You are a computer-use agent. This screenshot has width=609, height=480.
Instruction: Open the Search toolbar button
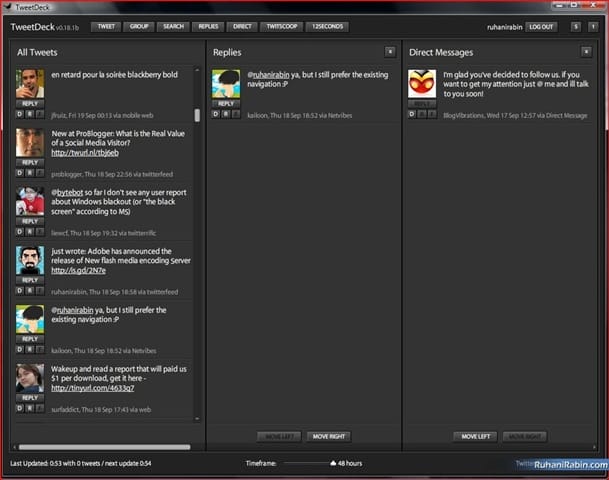coord(173,26)
